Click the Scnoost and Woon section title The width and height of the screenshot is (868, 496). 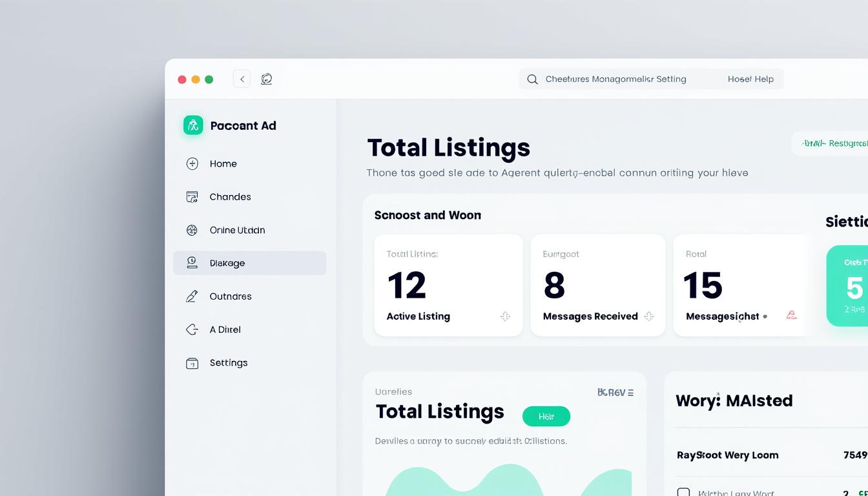point(428,215)
